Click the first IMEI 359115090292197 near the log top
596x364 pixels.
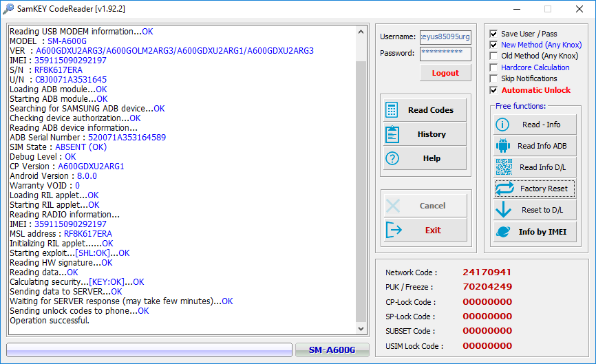point(70,61)
